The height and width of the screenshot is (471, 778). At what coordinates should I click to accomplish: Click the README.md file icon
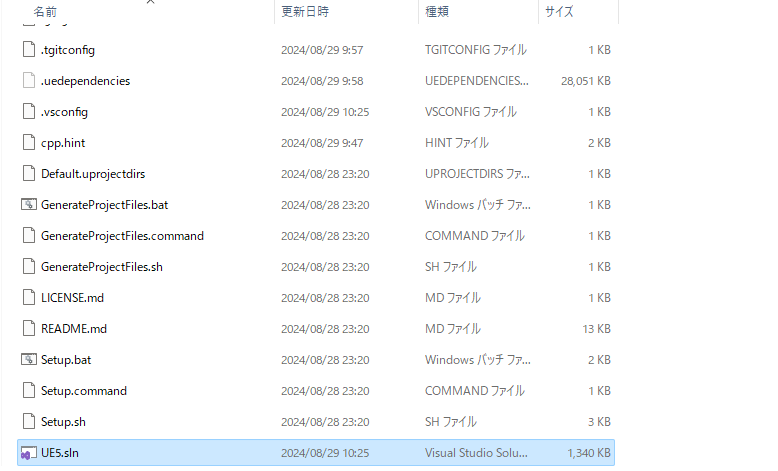[x=29, y=329]
